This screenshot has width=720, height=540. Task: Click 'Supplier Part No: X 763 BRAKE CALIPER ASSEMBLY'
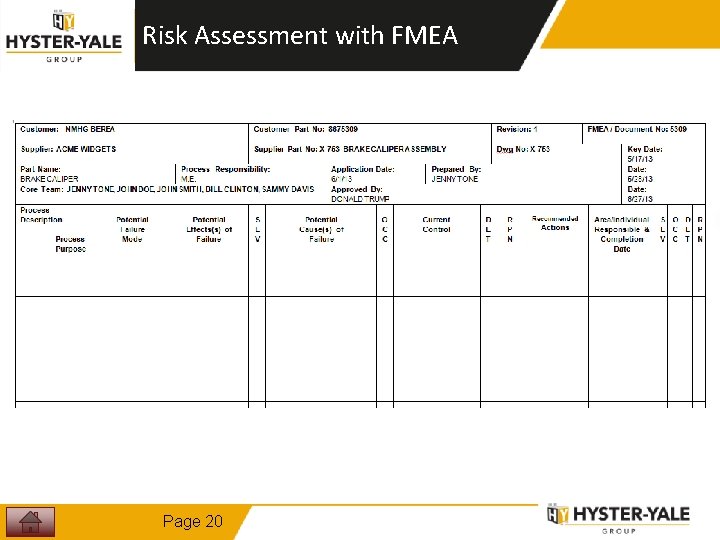(350, 149)
